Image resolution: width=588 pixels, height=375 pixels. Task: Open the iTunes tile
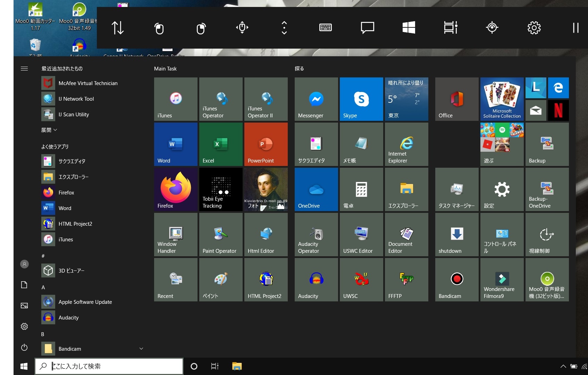pos(176,99)
